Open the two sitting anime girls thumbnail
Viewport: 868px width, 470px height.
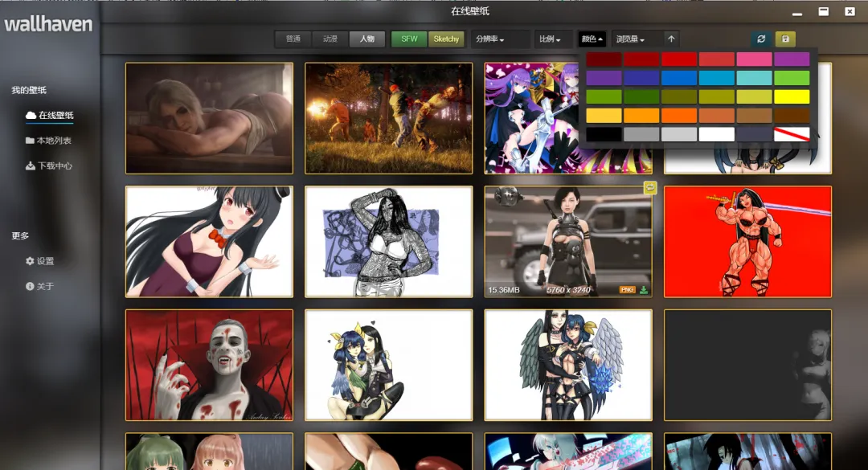coord(389,365)
